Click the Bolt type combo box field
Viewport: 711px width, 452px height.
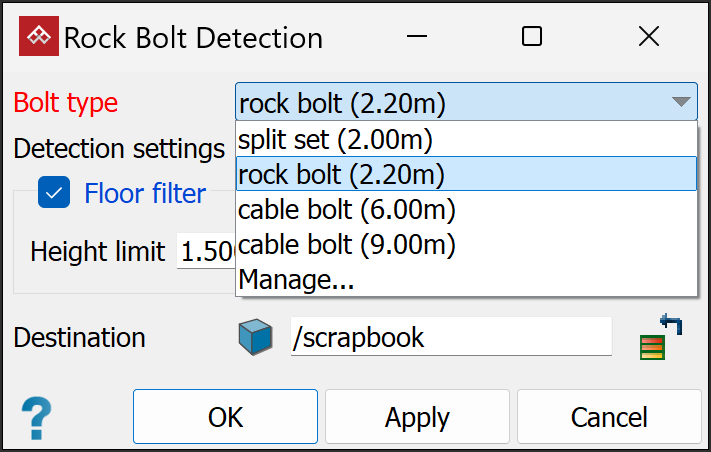450,102
